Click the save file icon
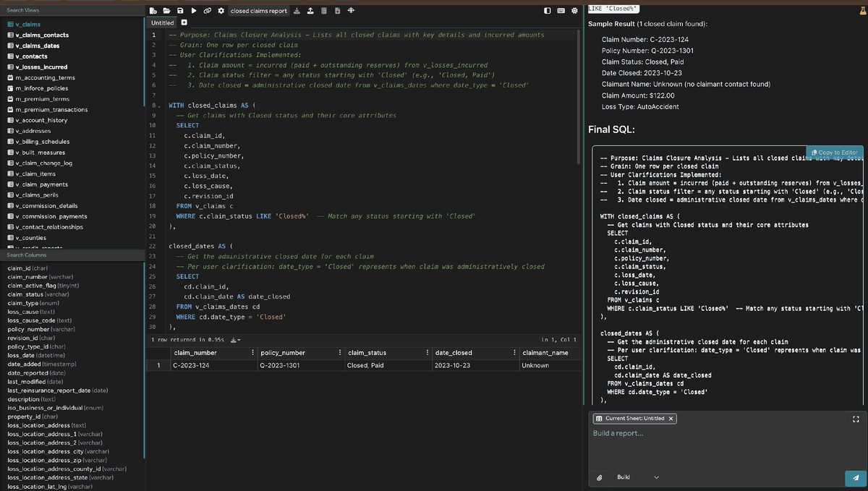 click(x=180, y=11)
